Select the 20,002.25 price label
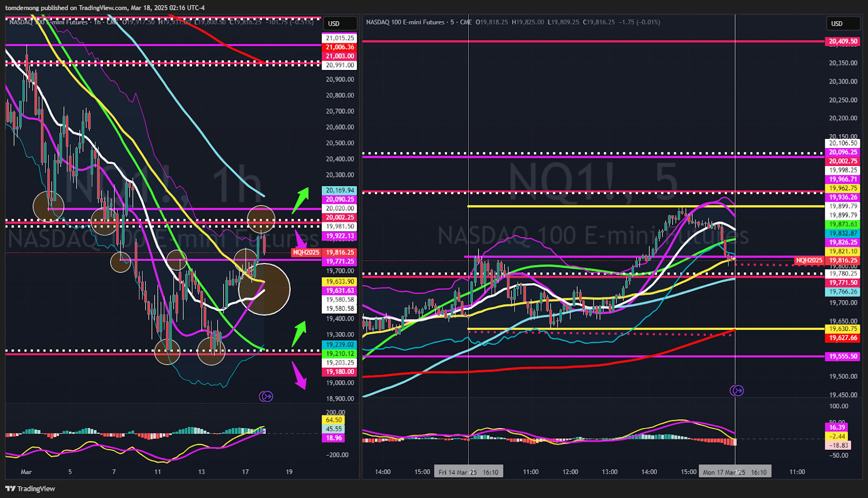 tap(340, 218)
